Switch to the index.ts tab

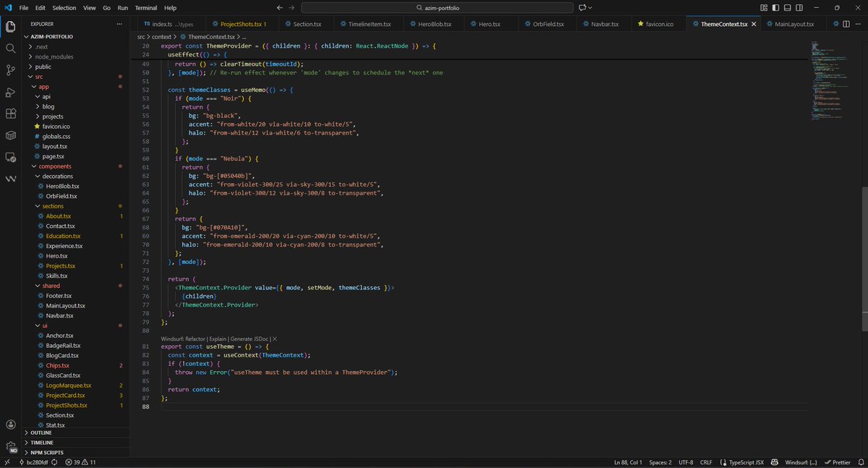click(172, 24)
